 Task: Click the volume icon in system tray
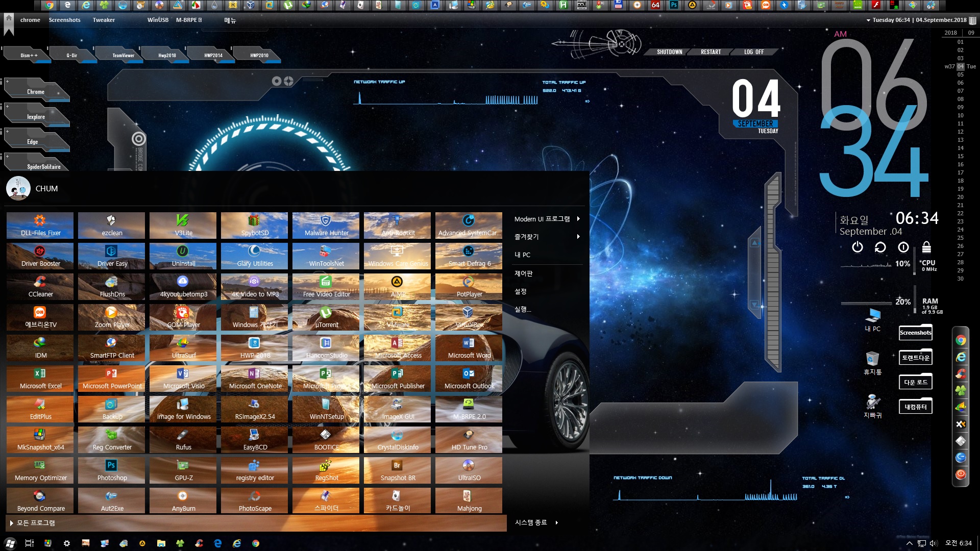click(934, 543)
